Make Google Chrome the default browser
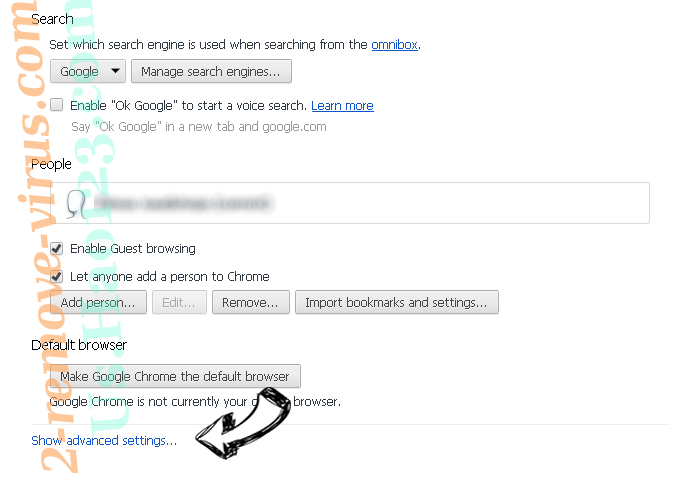This screenshot has width=674, height=488. click(175, 376)
